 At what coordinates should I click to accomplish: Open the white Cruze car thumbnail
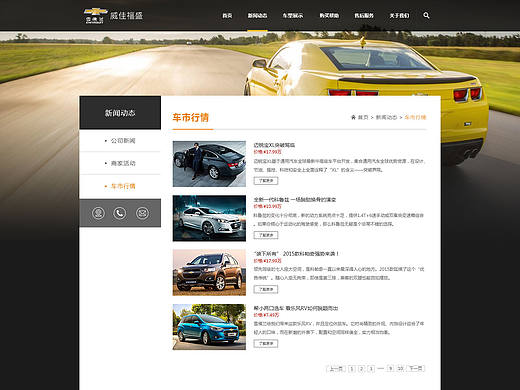[x=209, y=218]
